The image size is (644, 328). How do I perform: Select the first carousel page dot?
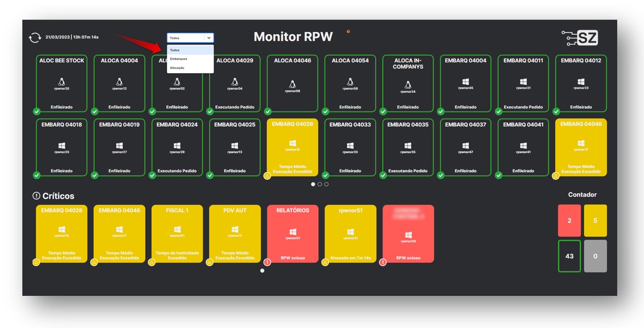(313, 184)
